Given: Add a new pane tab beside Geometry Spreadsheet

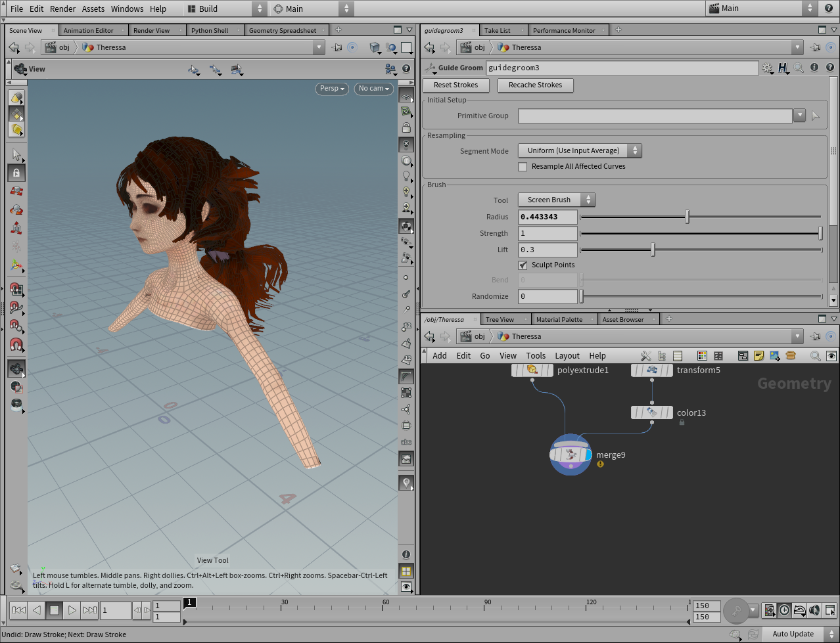Looking at the screenshot, I should click(338, 30).
